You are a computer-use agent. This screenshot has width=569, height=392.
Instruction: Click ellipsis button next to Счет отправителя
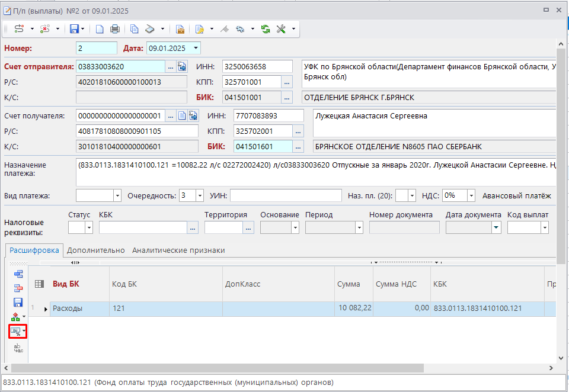tap(170, 66)
